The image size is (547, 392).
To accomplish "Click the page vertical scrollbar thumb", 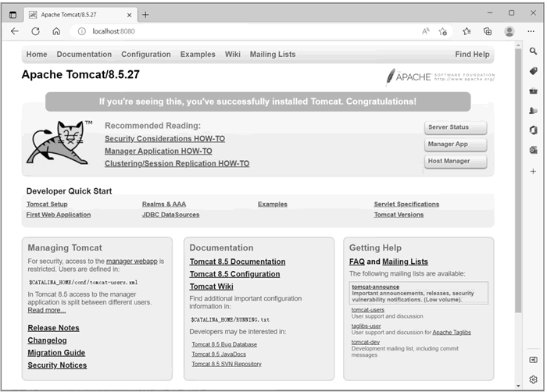I will (x=518, y=180).
